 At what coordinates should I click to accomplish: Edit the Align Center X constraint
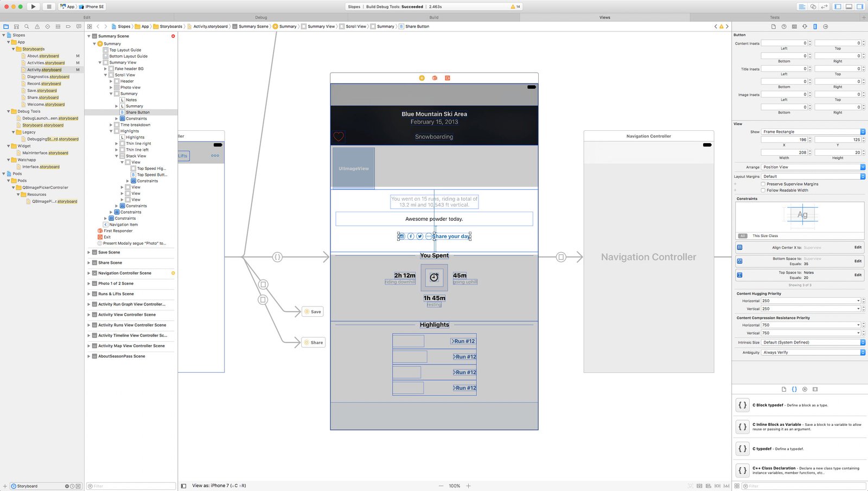pos(858,247)
